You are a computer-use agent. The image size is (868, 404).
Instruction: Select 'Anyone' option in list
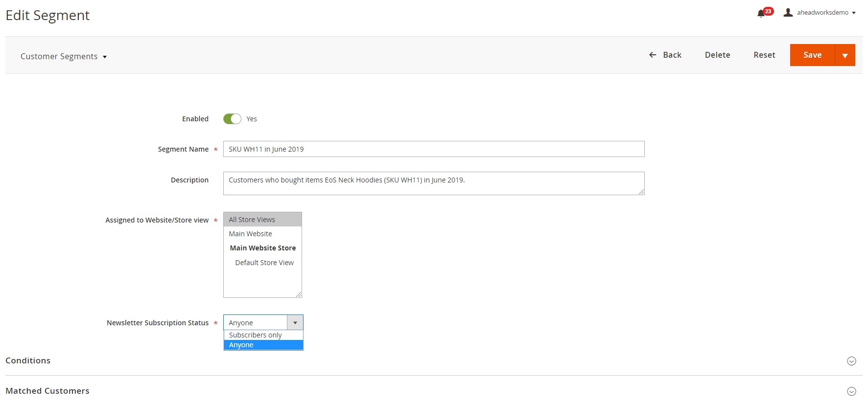coord(241,345)
